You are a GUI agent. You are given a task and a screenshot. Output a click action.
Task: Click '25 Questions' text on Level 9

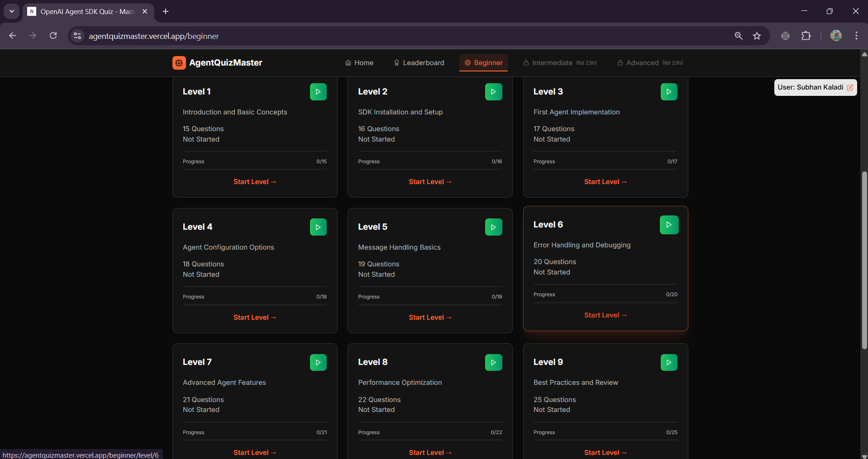555,400
